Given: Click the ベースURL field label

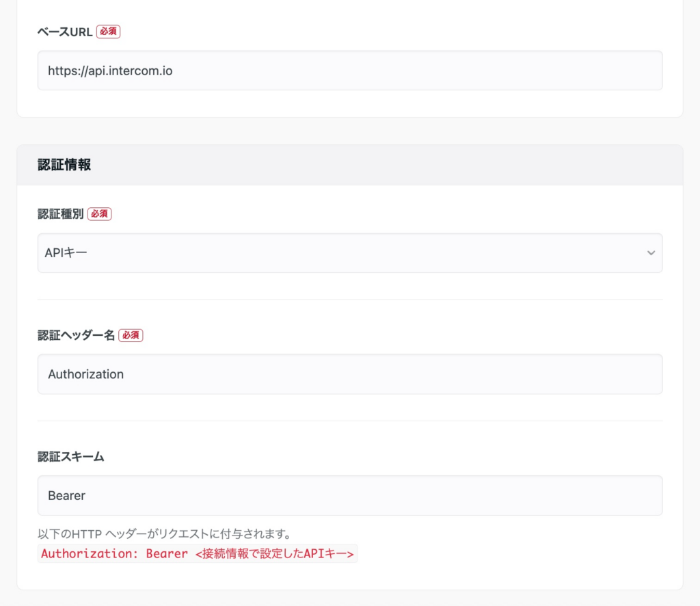Looking at the screenshot, I should point(65,31).
